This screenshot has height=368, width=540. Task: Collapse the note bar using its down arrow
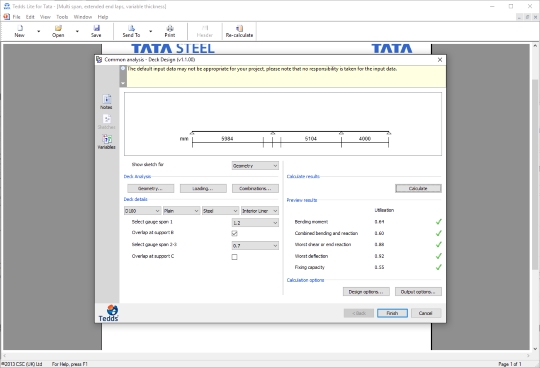[x=123, y=83]
